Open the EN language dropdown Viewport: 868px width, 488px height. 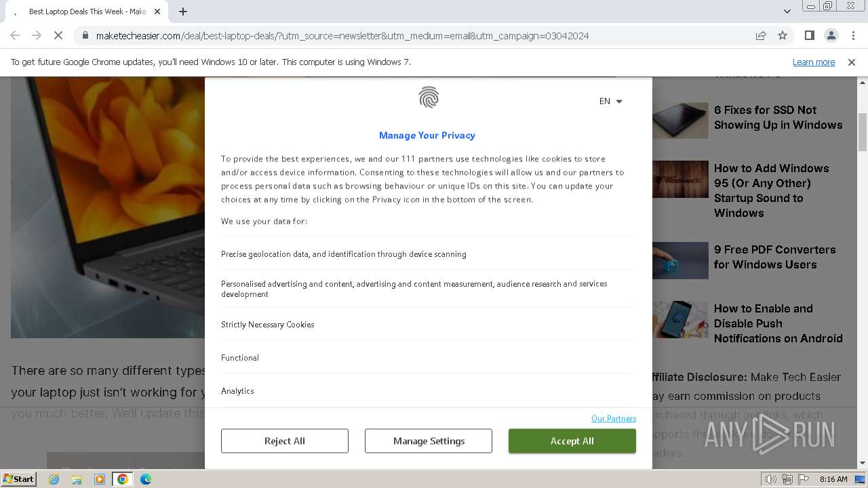[x=610, y=101]
